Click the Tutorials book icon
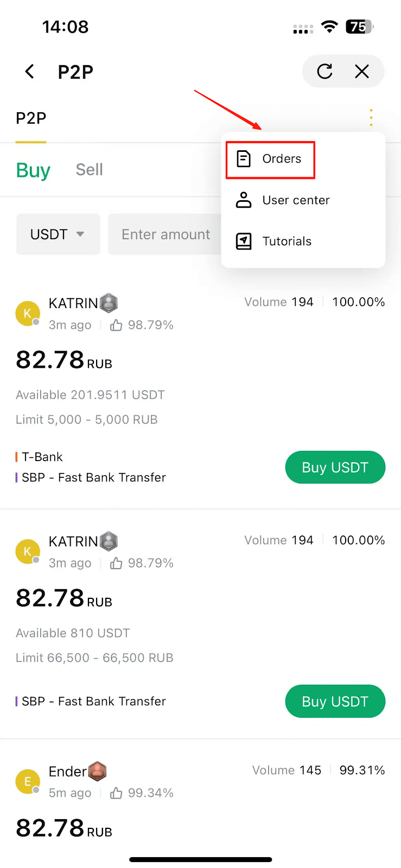This screenshot has width=401, height=868. [x=244, y=241]
